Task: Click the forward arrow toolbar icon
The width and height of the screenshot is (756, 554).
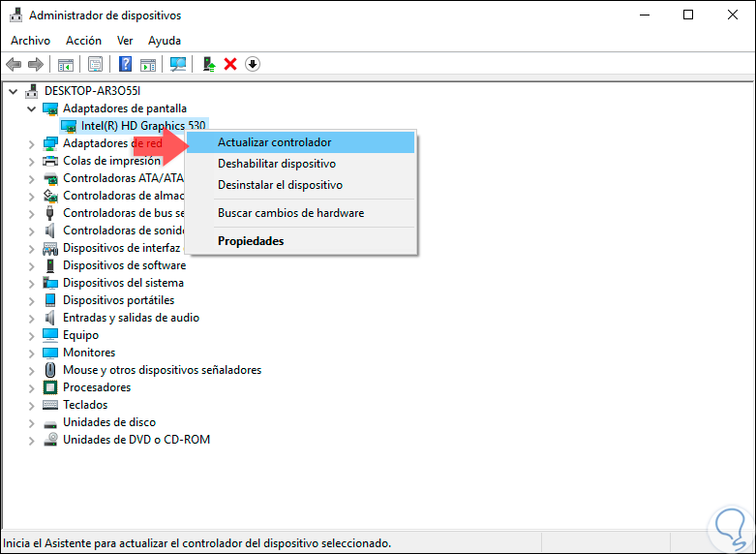Action: (x=36, y=64)
